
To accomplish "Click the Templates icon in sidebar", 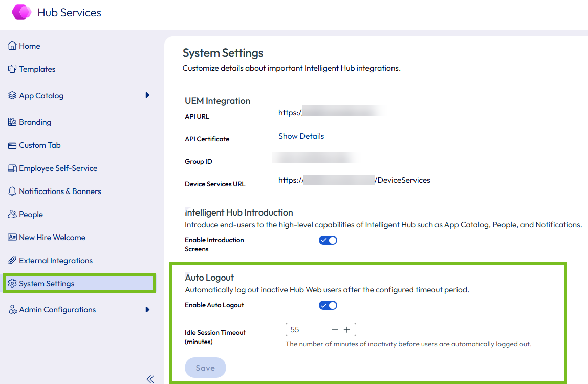I will [12, 69].
